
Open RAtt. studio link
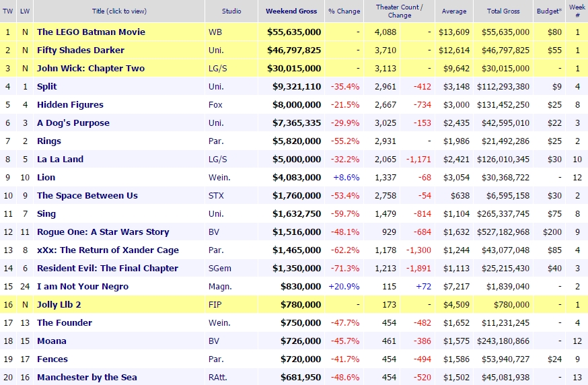pos(218,378)
